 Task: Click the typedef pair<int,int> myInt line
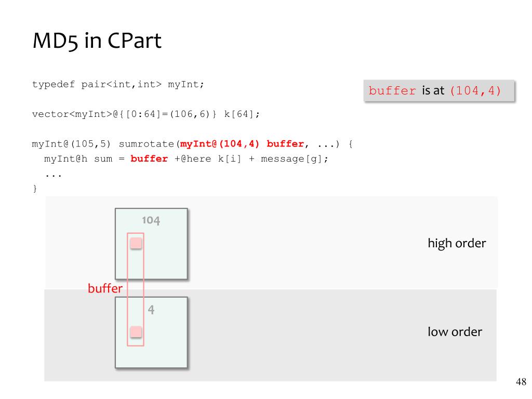118,84
